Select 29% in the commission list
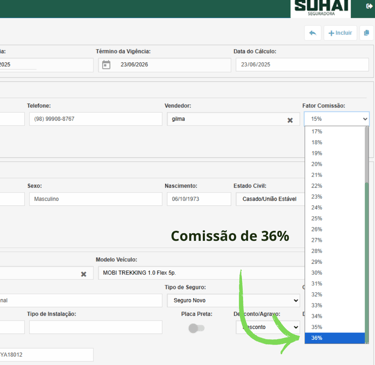The image size is (375, 365). 335,262
